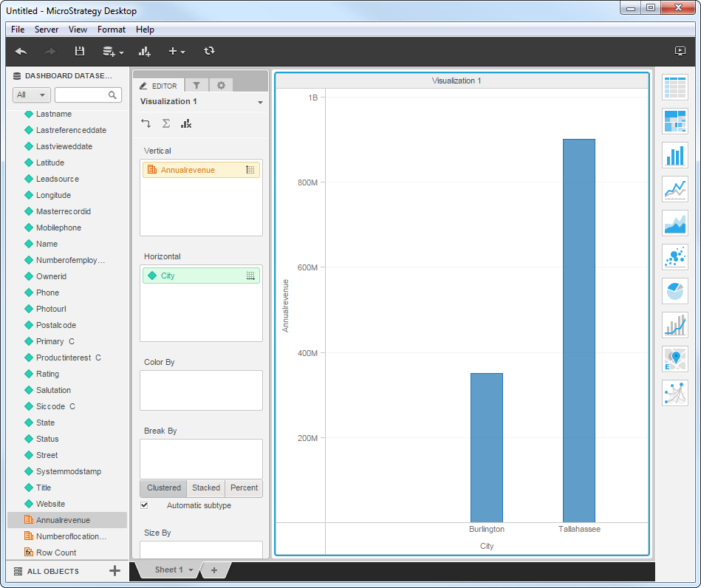Viewport: 701px width, 588px height.
Task: Pick the ESRI map visualization icon
Action: coord(675,359)
